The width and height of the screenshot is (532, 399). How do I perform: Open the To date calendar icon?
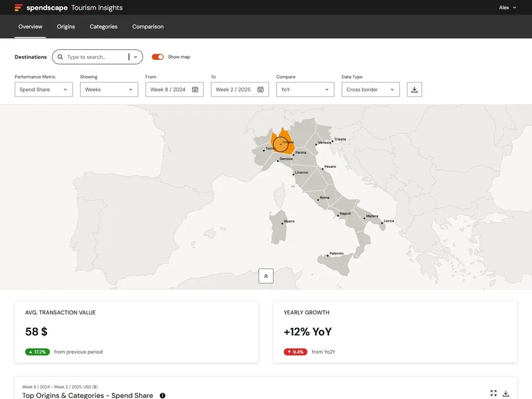260,90
